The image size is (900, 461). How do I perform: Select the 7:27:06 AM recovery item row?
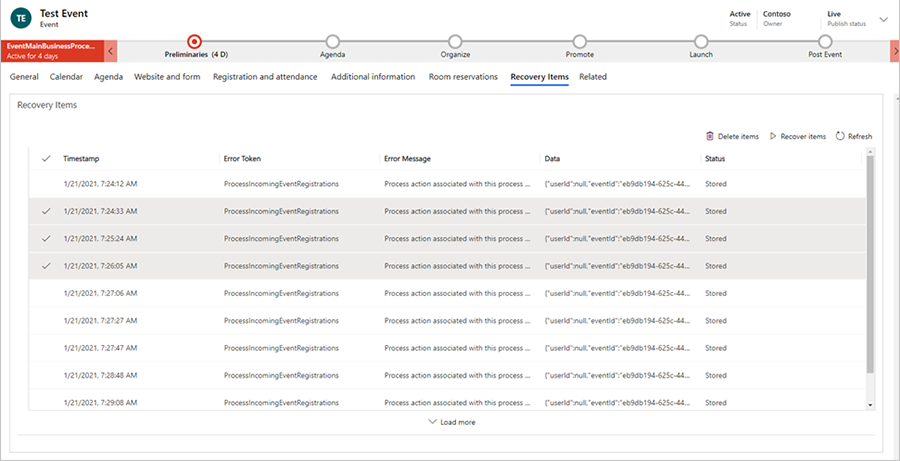[300, 293]
